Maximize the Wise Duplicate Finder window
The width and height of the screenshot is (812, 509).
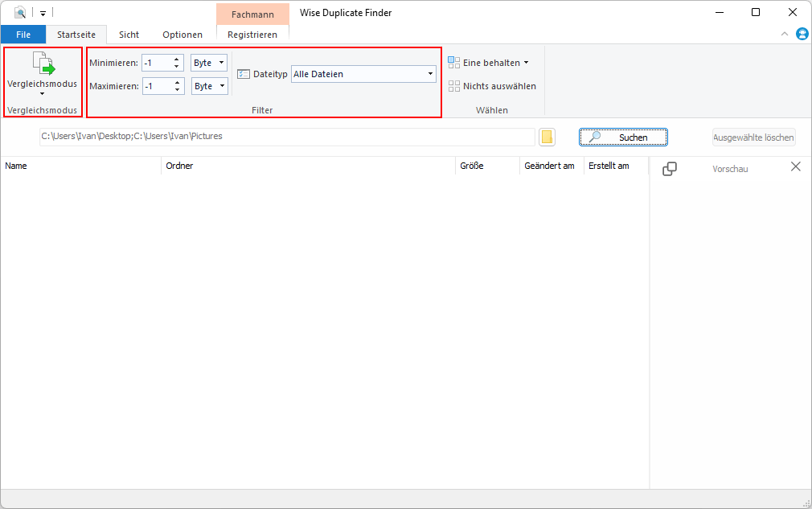[x=756, y=12]
